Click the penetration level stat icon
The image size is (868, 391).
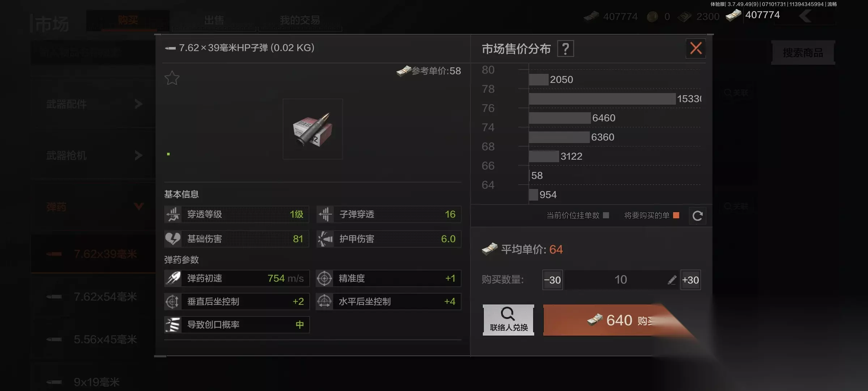point(173,214)
